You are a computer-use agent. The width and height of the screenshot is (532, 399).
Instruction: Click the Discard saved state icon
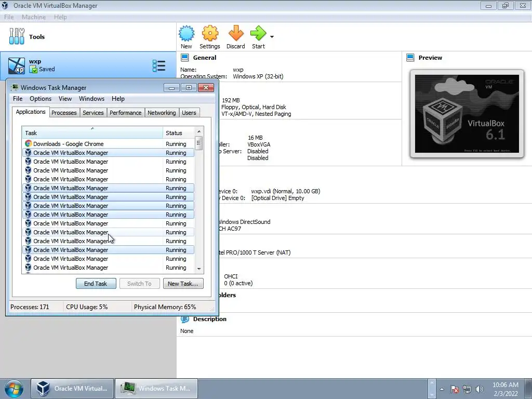236,33
